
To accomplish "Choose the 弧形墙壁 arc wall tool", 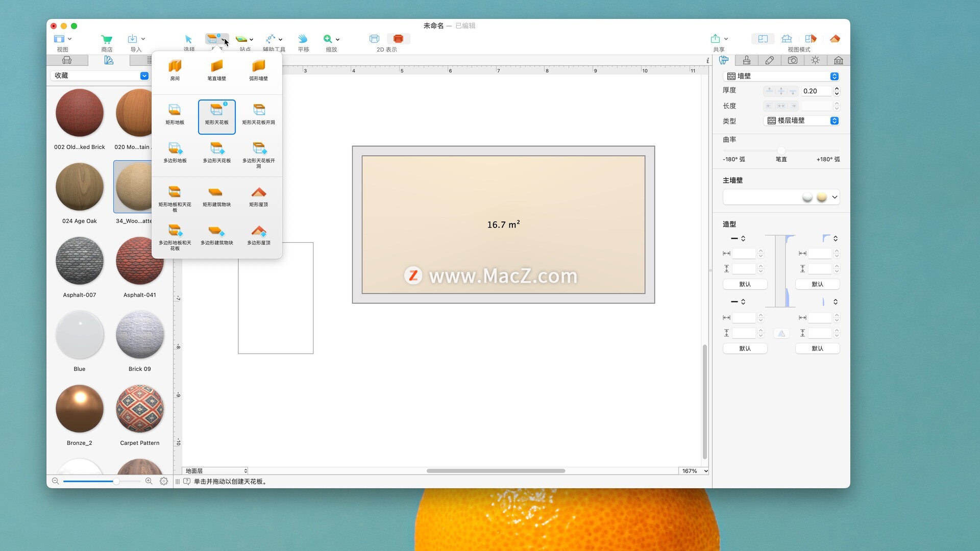I will point(258,70).
